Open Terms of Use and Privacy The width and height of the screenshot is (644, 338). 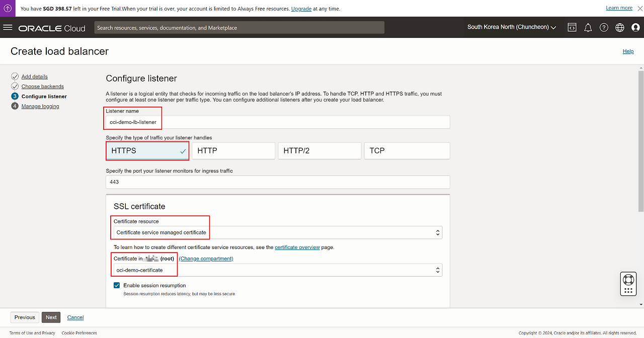coord(32,333)
